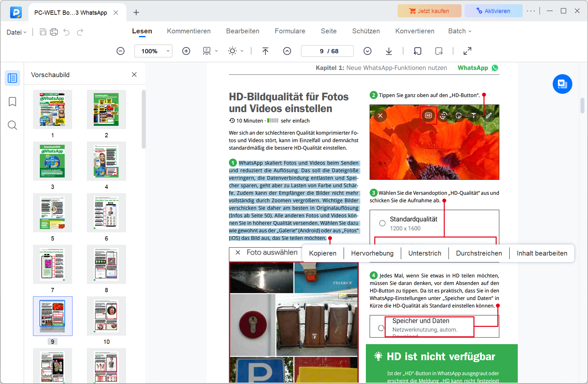Zoom out with the minus icon
588x384 pixels.
[121, 51]
